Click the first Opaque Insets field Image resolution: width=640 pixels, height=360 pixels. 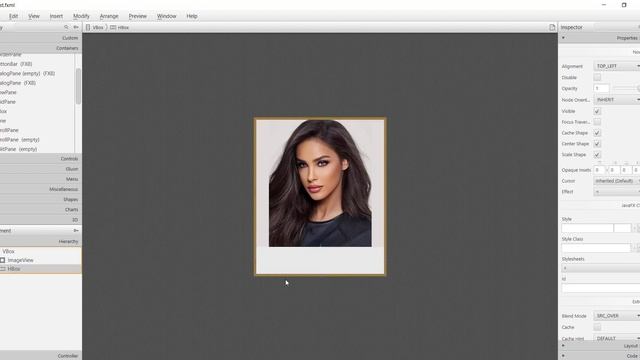[x=599, y=170]
